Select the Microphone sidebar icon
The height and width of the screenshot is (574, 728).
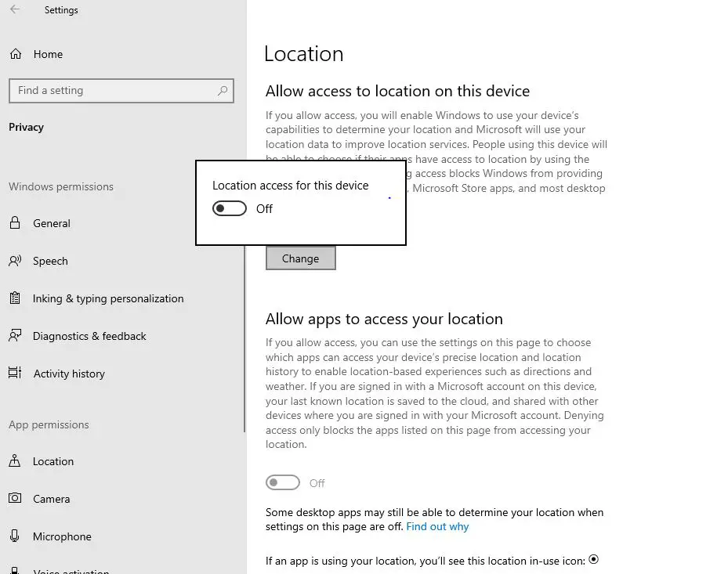(x=13, y=536)
